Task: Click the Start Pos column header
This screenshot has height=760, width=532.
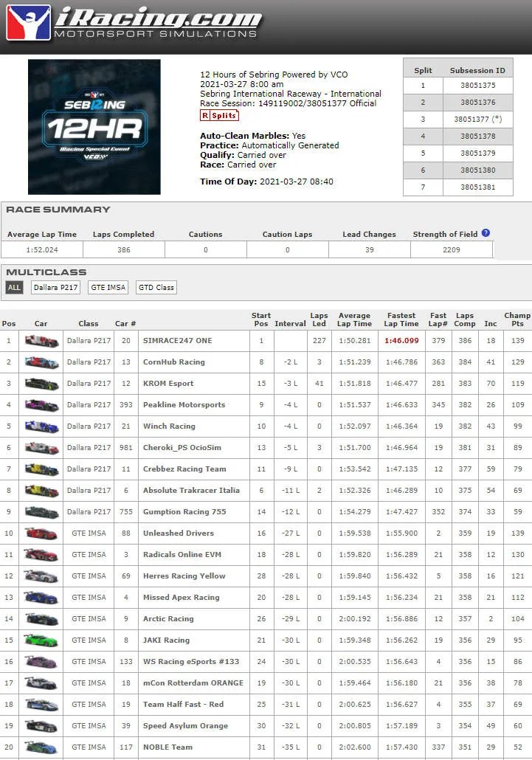Action: [260, 319]
